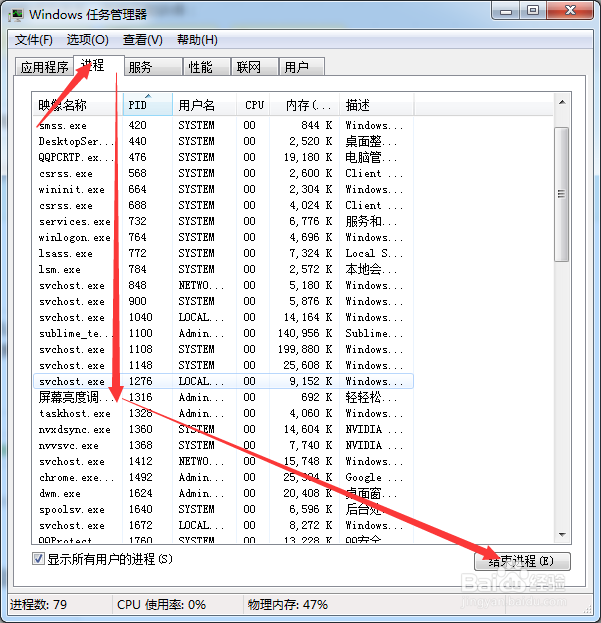Select the spoolsv.exe process
This screenshot has width=601, height=623.
click(223, 509)
